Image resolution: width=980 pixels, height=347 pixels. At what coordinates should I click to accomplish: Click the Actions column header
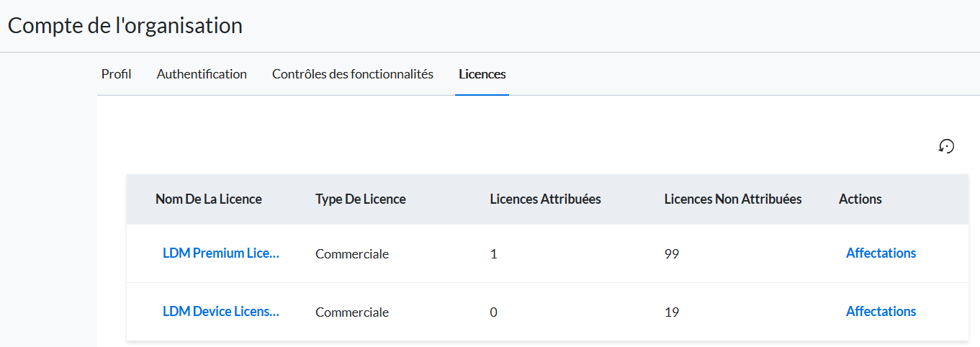[860, 199]
